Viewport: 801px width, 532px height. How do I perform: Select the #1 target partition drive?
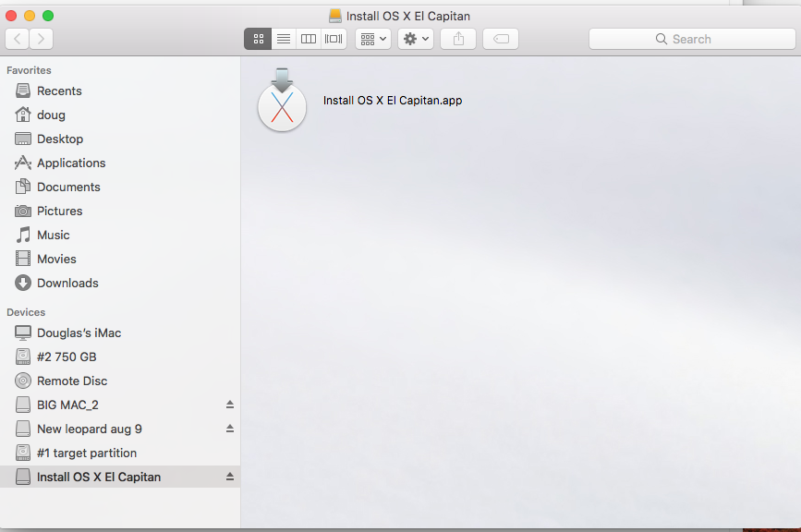click(120, 453)
